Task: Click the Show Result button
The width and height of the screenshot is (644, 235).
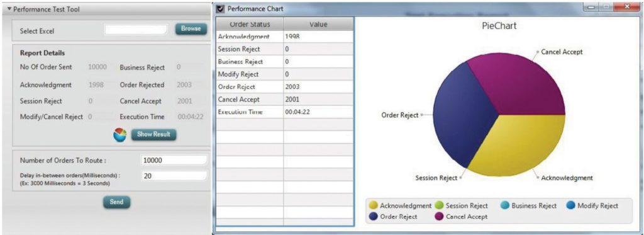Action: tap(153, 135)
